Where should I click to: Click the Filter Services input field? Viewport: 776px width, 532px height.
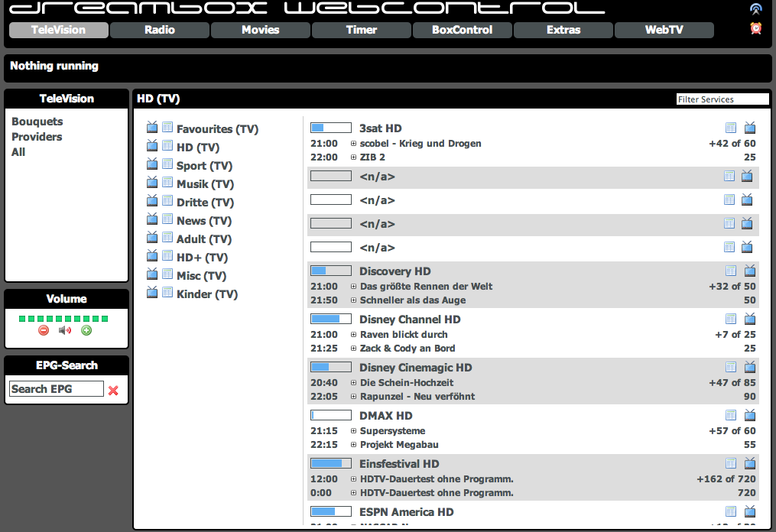(722, 99)
